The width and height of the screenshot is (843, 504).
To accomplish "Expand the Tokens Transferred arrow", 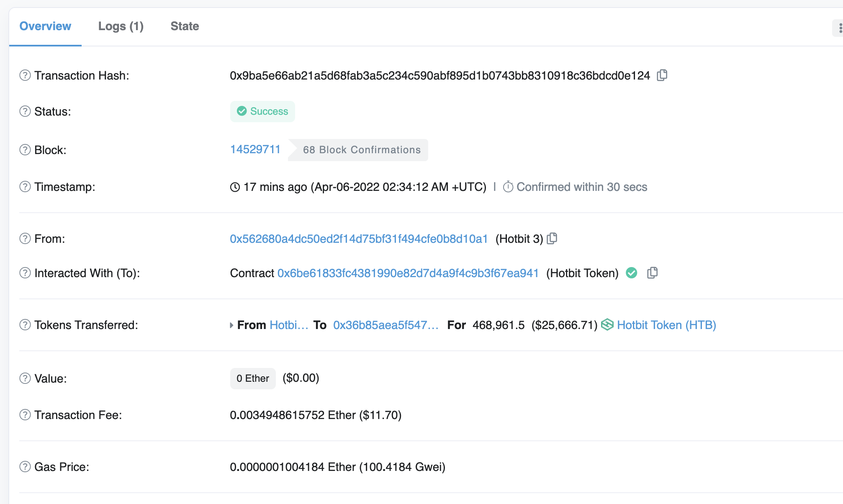I will (231, 325).
